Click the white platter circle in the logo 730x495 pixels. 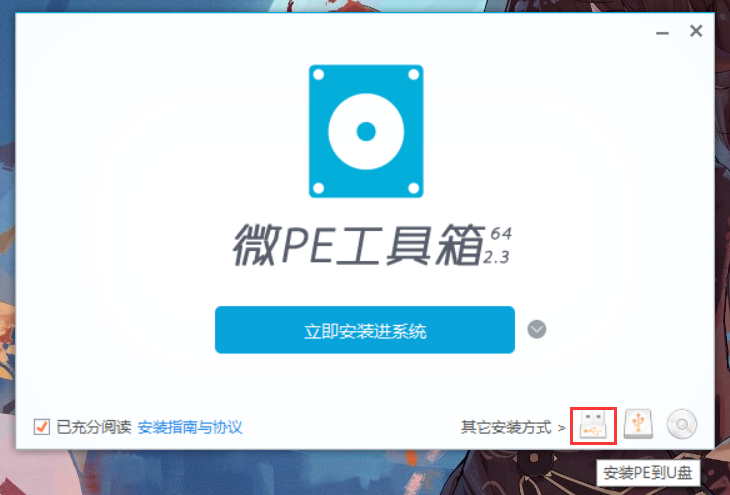[x=366, y=131]
